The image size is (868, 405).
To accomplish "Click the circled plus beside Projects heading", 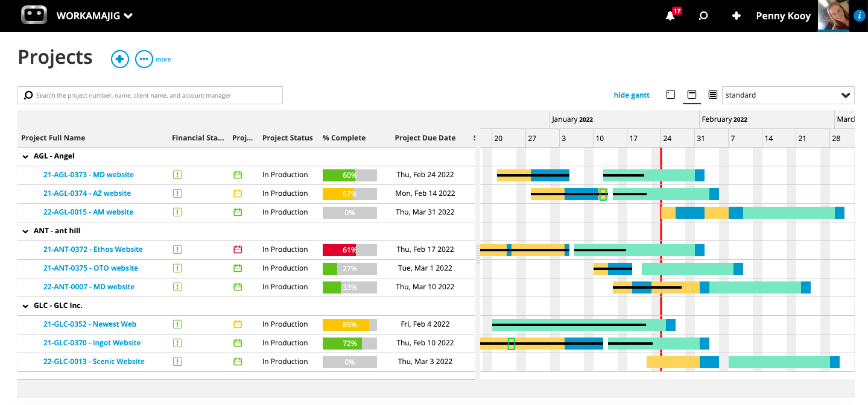I will [x=119, y=58].
